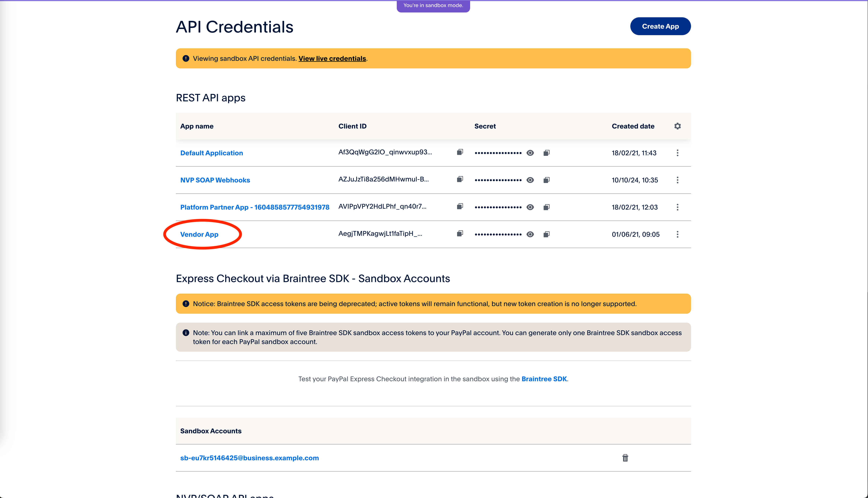Open the Platform Partner App link
This screenshot has width=868, height=498.
point(255,207)
